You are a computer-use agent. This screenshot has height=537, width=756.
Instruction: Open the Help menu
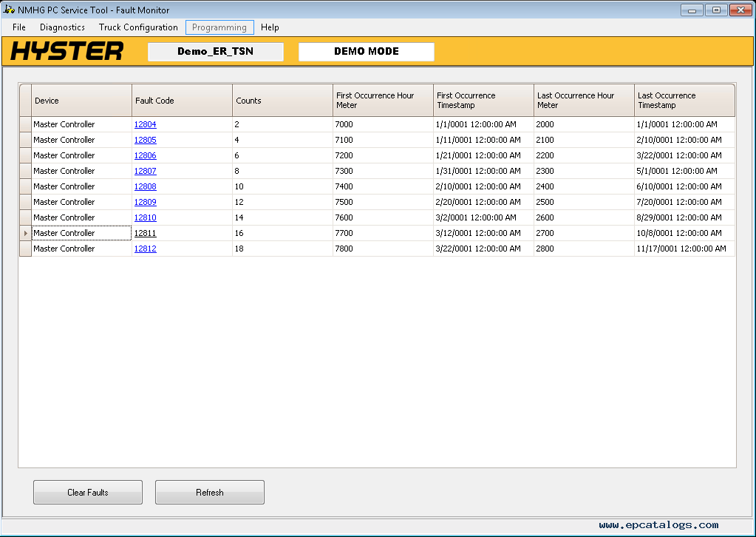click(270, 27)
